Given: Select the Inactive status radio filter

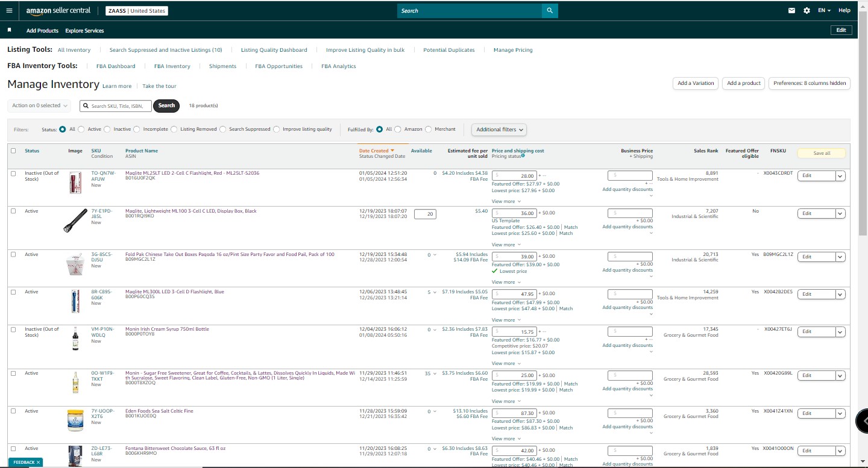Looking at the screenshot, I should (107, 129).
